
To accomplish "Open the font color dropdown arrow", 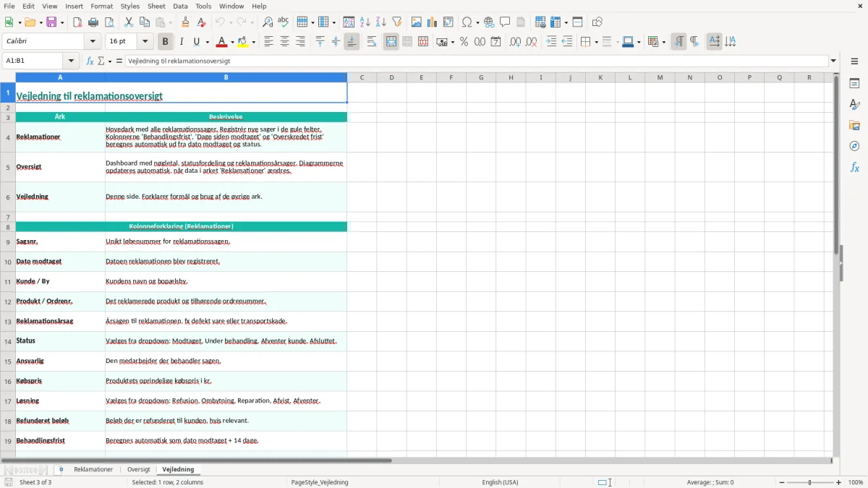I will coord(232,42).
